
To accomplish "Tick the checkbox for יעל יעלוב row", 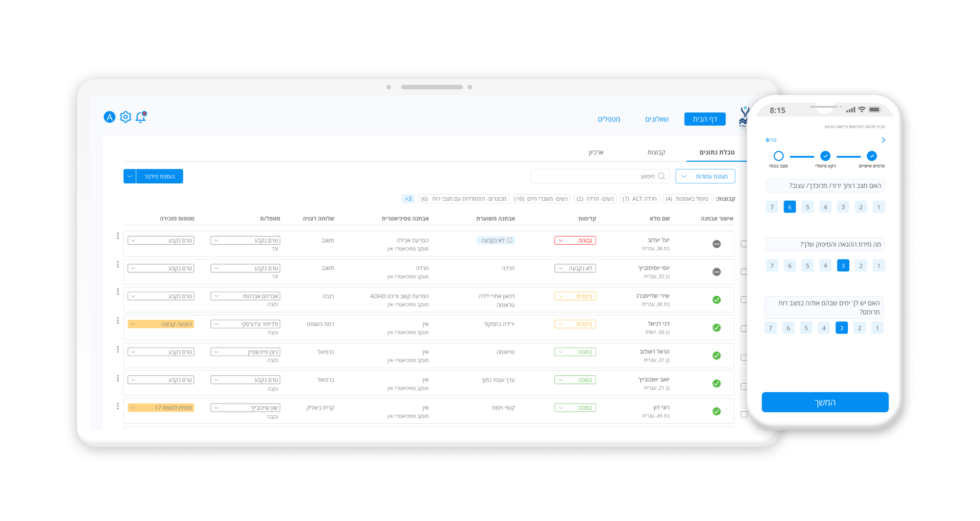I will [x=744, y=244].
